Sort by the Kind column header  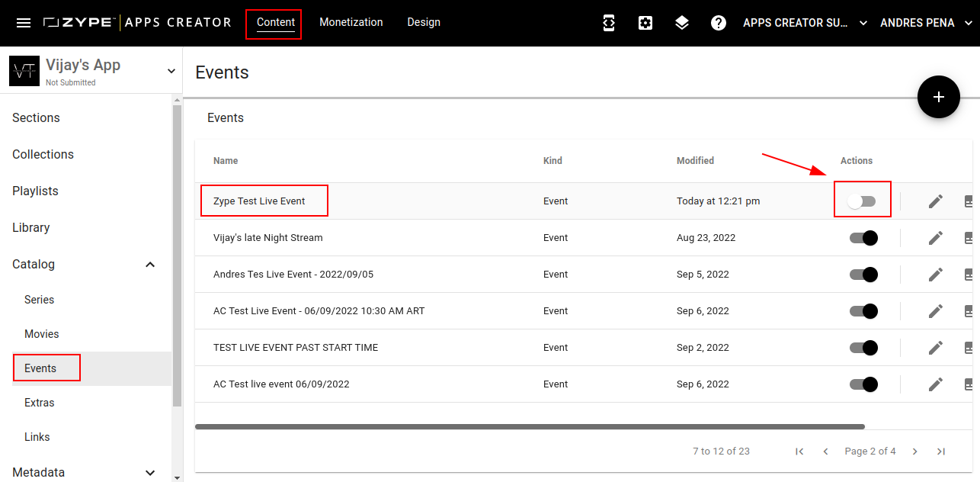coord(552,161)
